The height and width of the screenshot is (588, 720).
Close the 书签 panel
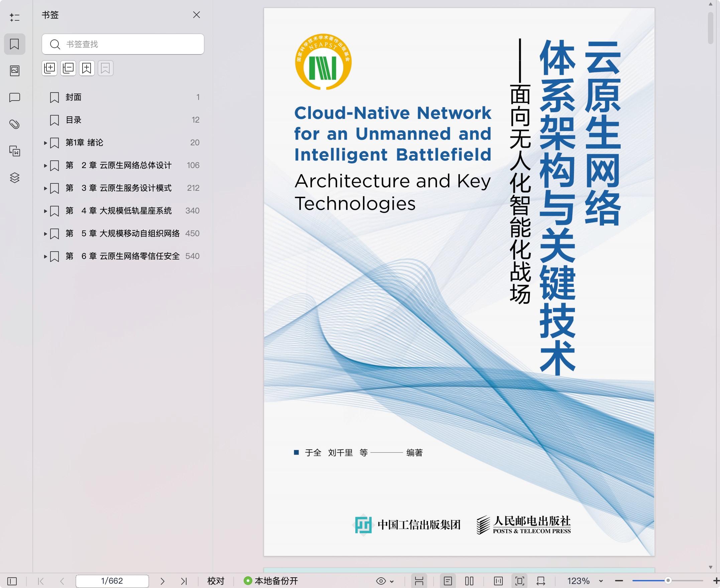coord(197,15)
